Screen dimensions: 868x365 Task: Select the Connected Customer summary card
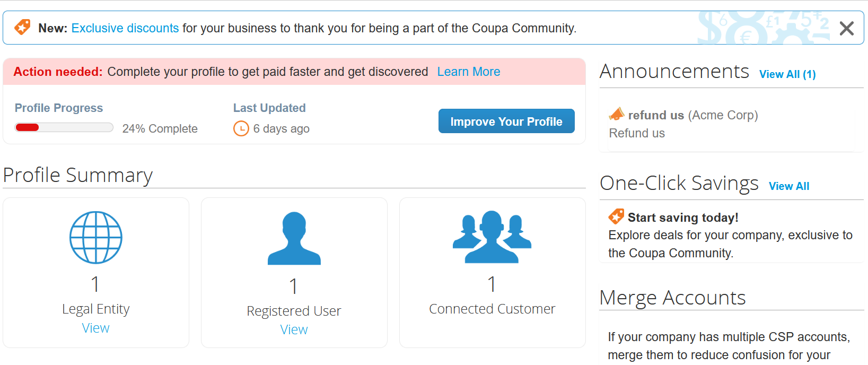click(493, 273)
